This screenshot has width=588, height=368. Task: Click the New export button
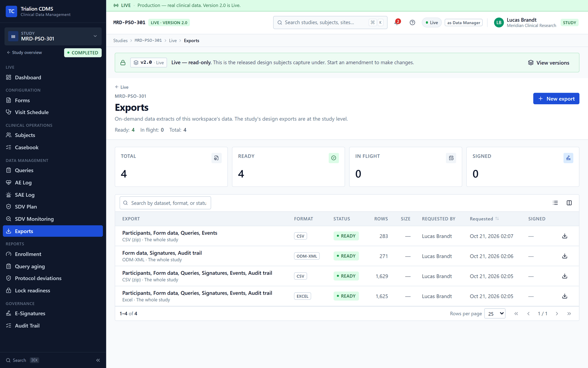coord(556,99)
